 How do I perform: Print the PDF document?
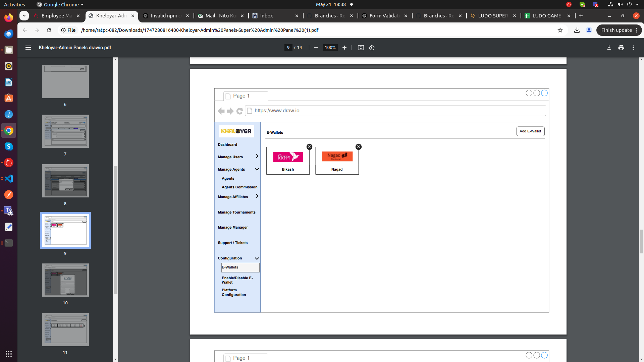click(x=621, y=48)
